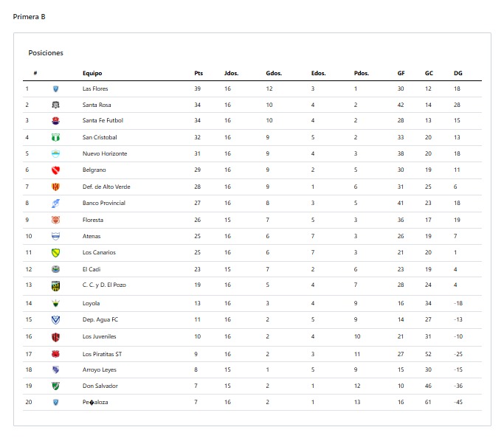Open the Nuevo Horizonte team name
This screenshot has width=504, height=441.
pyautogui.click(x=105, y=153)
